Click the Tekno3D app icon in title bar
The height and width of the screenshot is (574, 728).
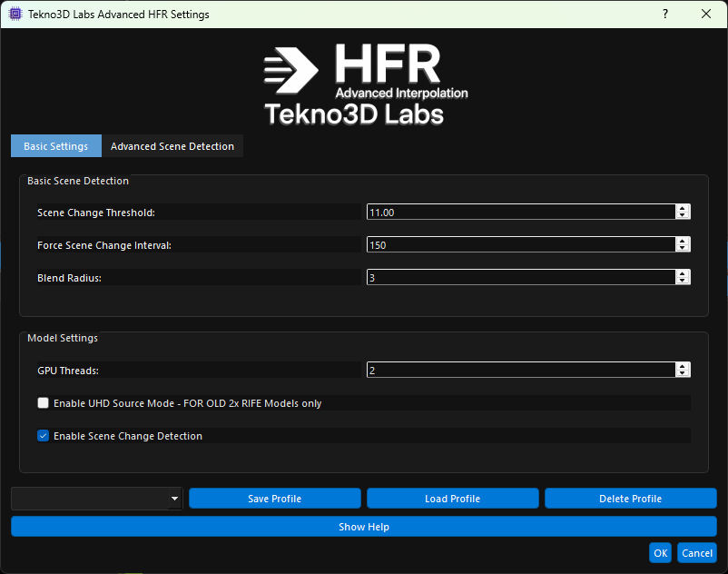tap(15, 14)
